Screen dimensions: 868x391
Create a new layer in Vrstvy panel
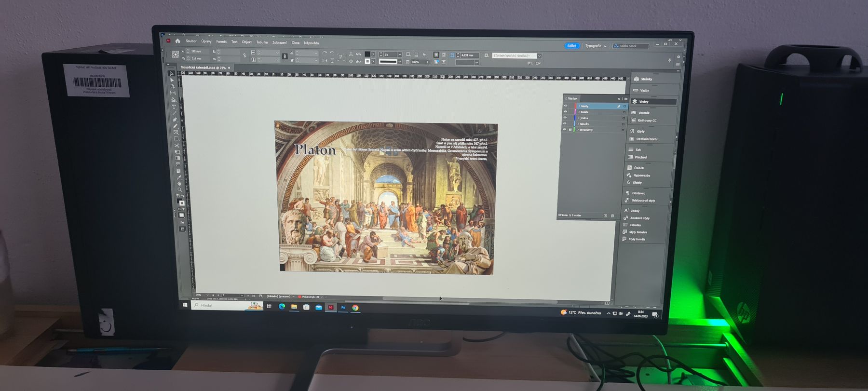605,216
